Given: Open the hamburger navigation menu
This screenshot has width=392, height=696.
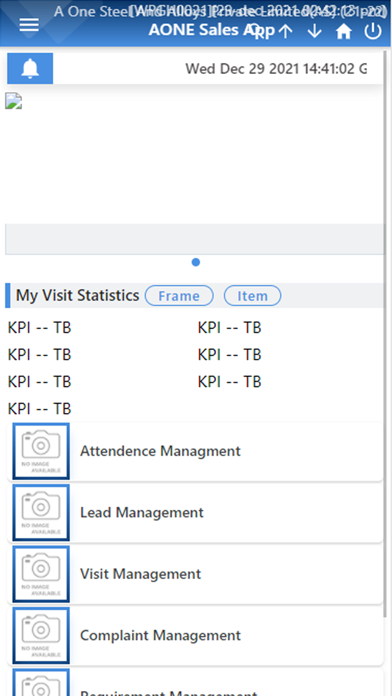Looking at the screenshot, I should 29,25.
